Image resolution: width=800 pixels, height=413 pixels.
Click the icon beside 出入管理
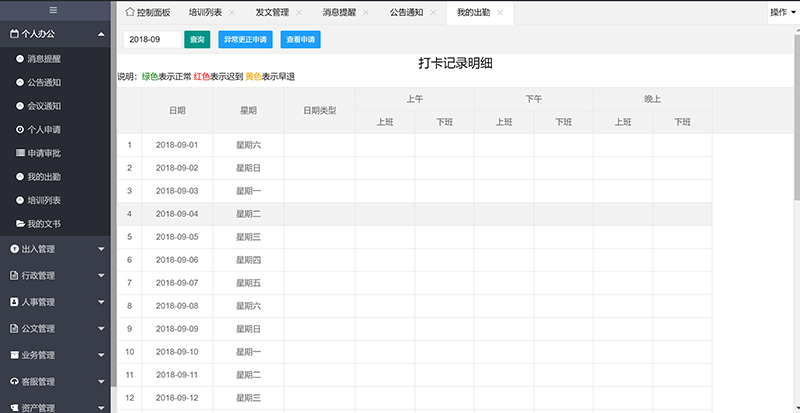coord(14,249)
